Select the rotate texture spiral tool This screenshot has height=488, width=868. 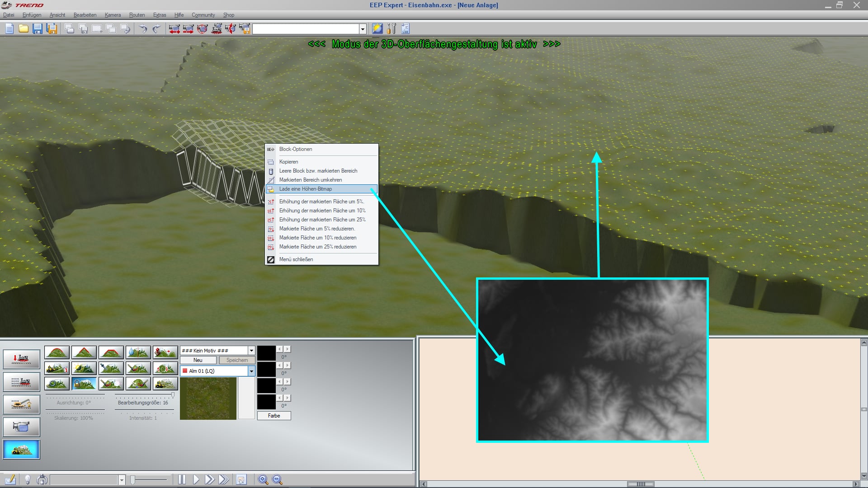(165, 368)
